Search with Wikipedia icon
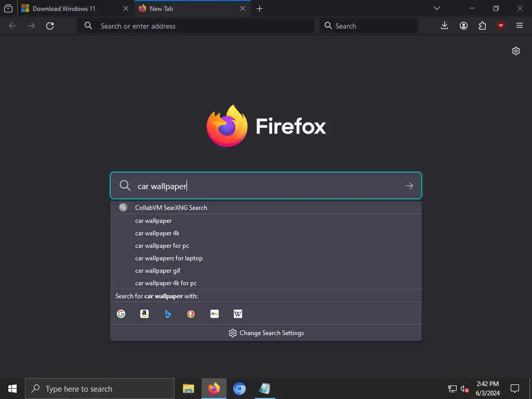532x399 pixels. 238,314
